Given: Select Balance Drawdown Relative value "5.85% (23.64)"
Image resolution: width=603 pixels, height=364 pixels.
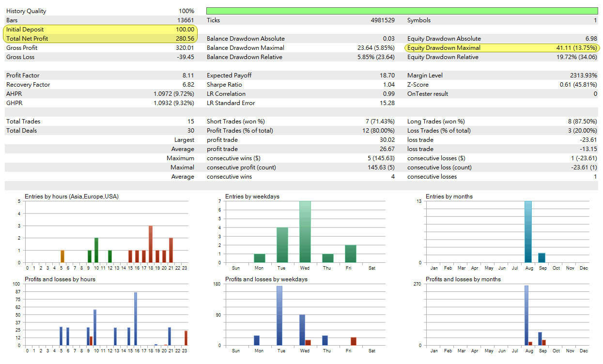Looking at the screenshot, I should (376, 57).
